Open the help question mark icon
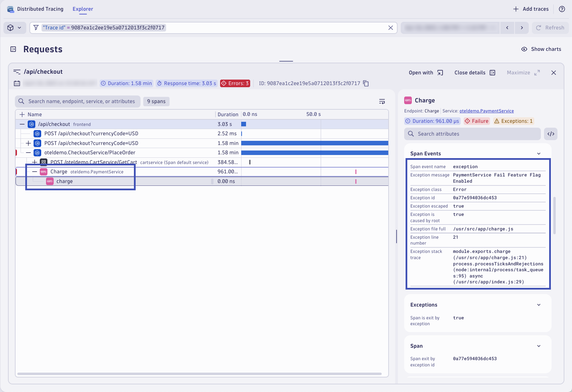This screenshot has width=572, height=392. 562,9
